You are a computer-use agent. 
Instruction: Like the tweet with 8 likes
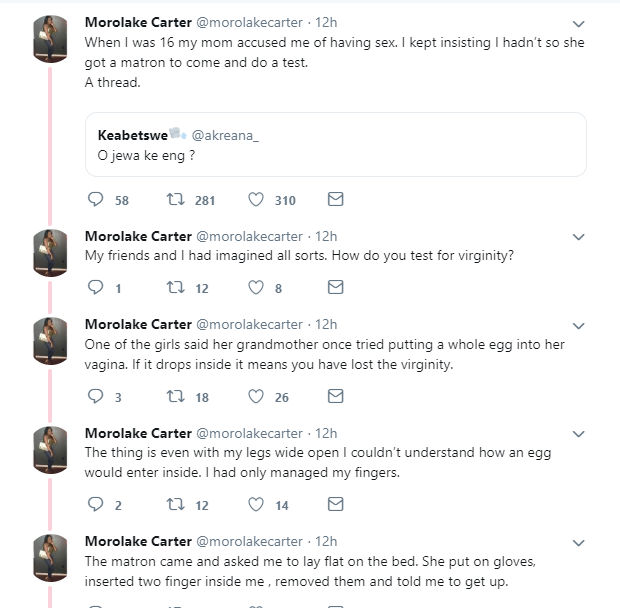click(255, 288)
